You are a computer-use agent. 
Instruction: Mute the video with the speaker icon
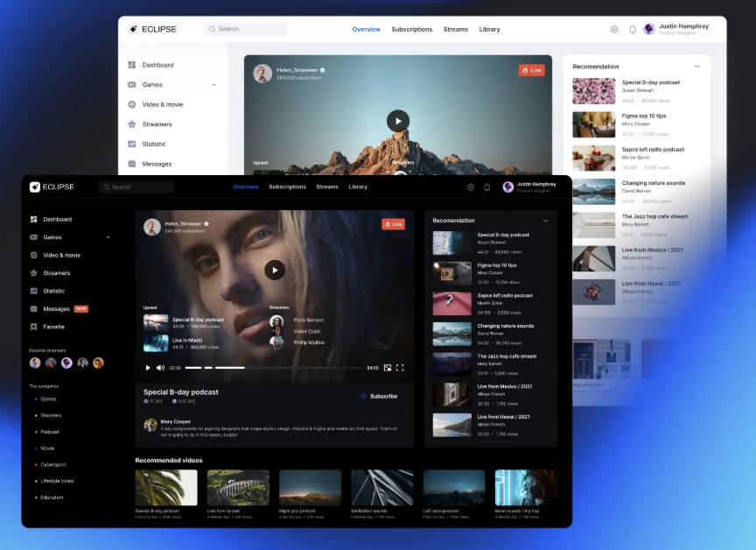(160, 367)
